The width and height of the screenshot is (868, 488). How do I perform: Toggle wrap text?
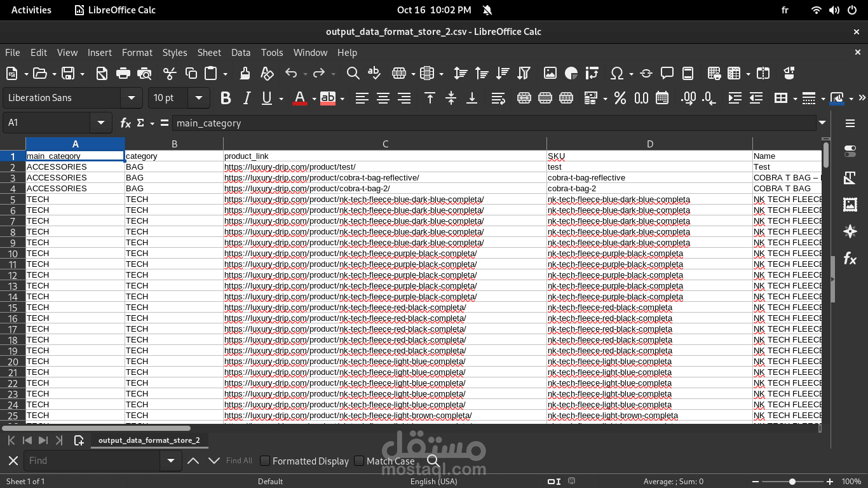pos(499,98)
